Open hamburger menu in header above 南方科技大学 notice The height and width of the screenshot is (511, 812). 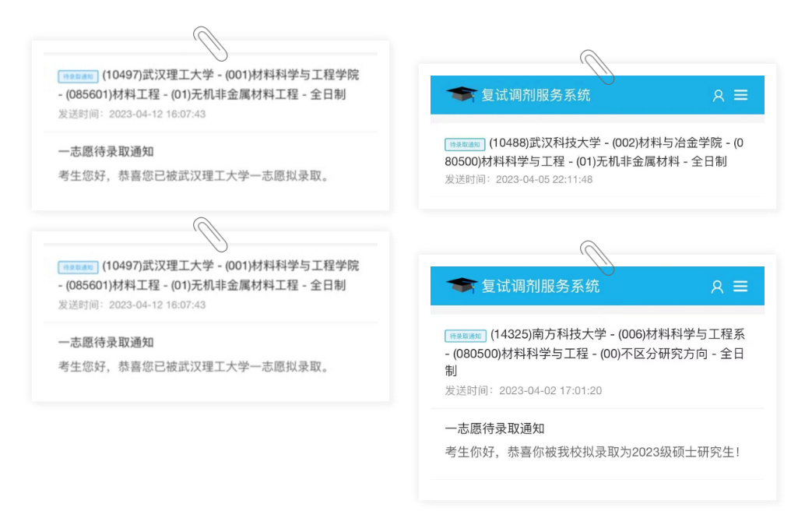tap(740, 286)
